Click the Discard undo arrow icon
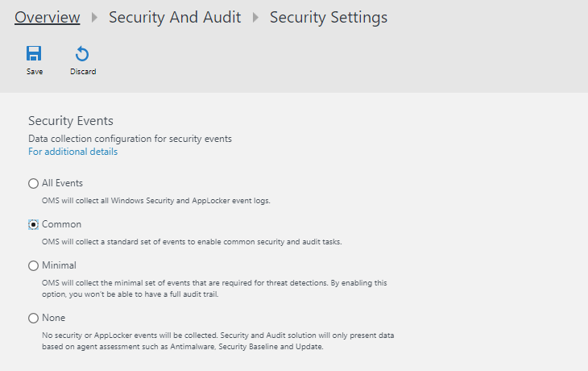 point(82,54)
